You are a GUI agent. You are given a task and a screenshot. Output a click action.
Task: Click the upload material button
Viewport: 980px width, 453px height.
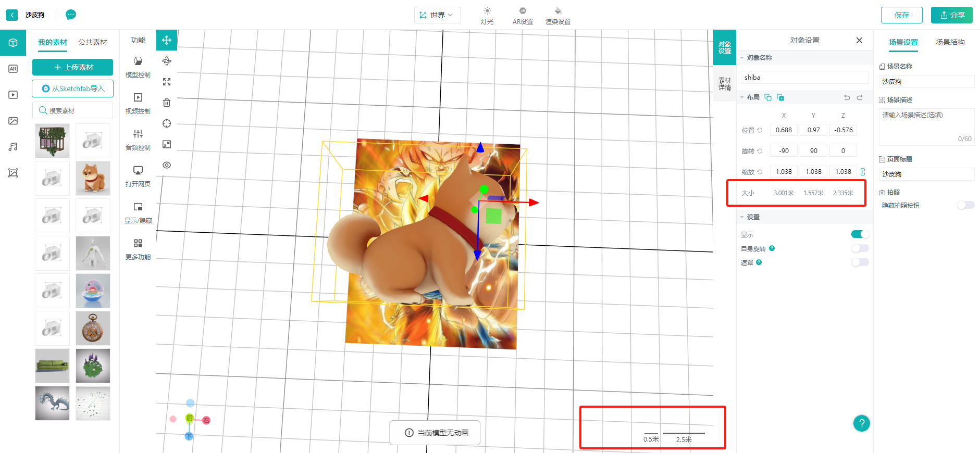[x=73, y=67]
